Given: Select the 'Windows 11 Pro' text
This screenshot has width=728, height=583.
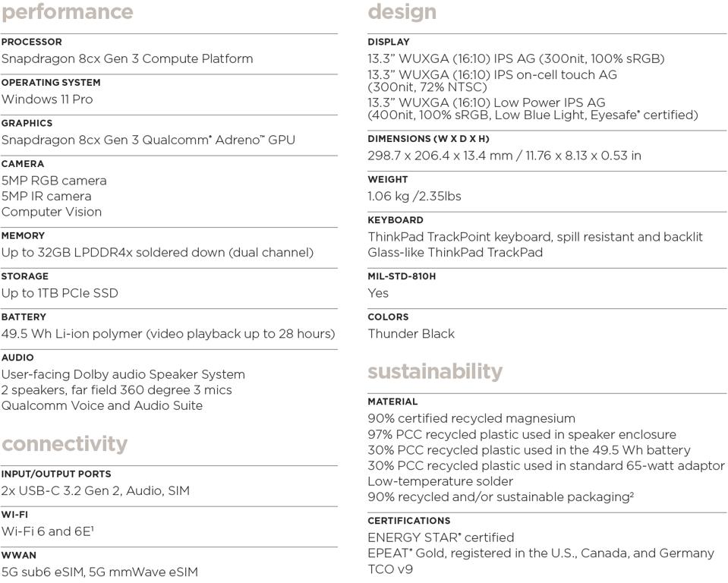Looking at the screenshot, I should coord(47,99).
